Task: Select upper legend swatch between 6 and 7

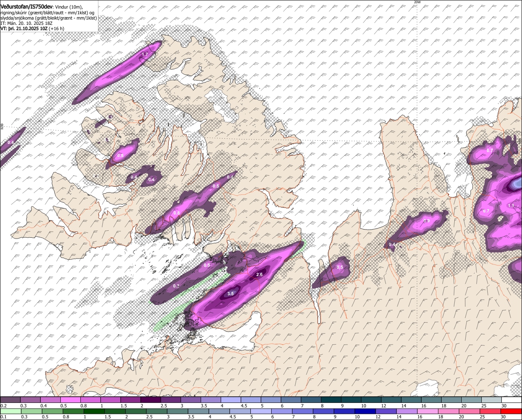Action: [x=290, y=400]
